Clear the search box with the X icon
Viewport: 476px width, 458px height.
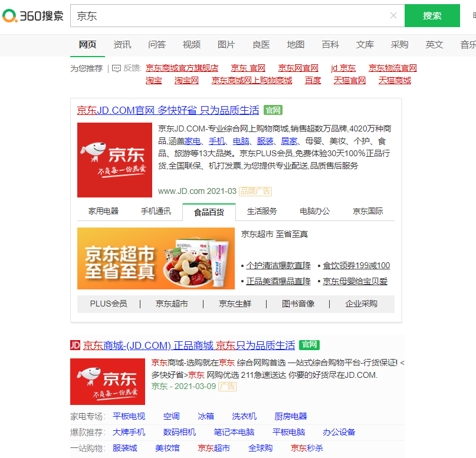[x=393, y=15]
